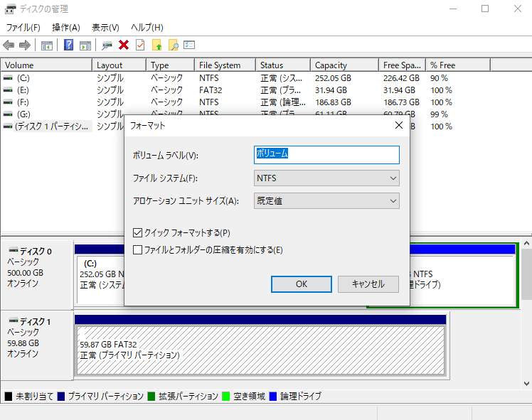Click the 186.83 GB capacity cell

click(333, 102)
